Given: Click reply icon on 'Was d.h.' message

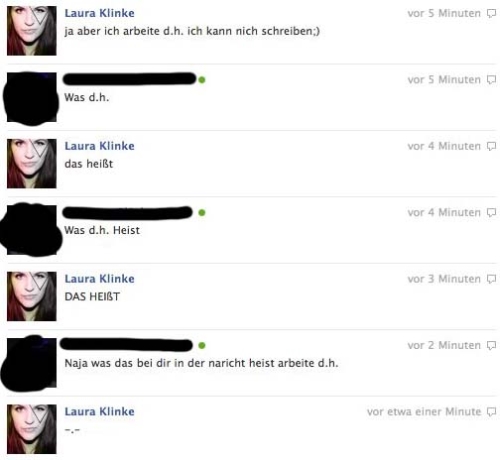Looking at the screenshot, I should (491, 80).
